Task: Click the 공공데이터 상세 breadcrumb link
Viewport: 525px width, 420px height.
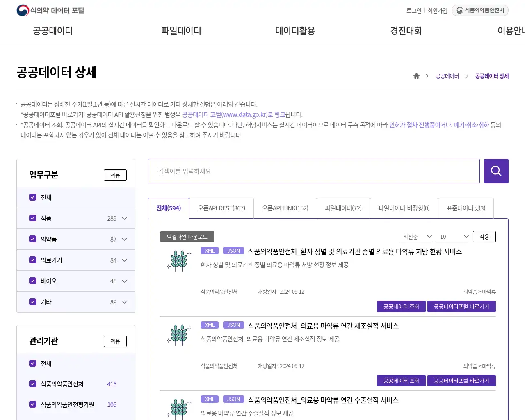Action: point(492,76)
